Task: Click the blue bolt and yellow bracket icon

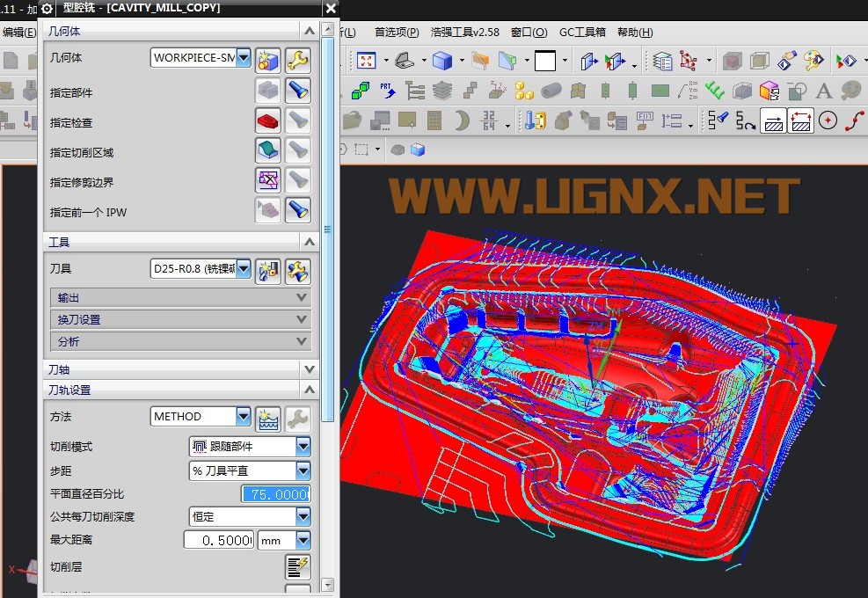Action: click(536, 120)
